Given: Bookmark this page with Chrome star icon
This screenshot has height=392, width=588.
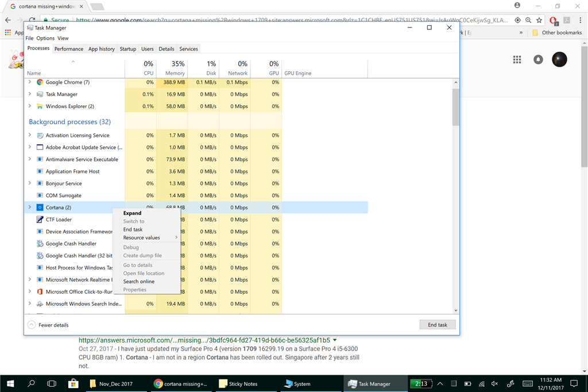Looking at the screenshot, I should [539, 20].
